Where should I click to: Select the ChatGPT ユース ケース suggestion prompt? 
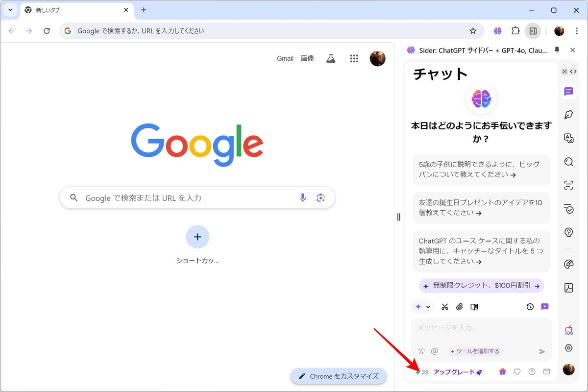[x=481, y=251]
